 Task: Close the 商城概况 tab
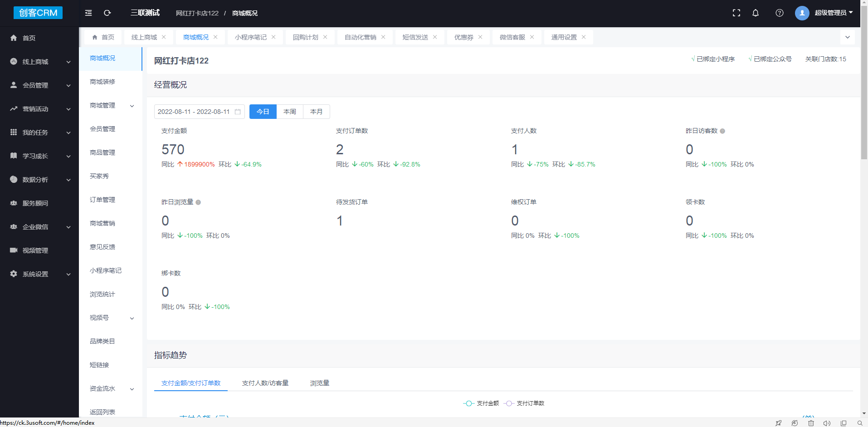coord(215,37)
